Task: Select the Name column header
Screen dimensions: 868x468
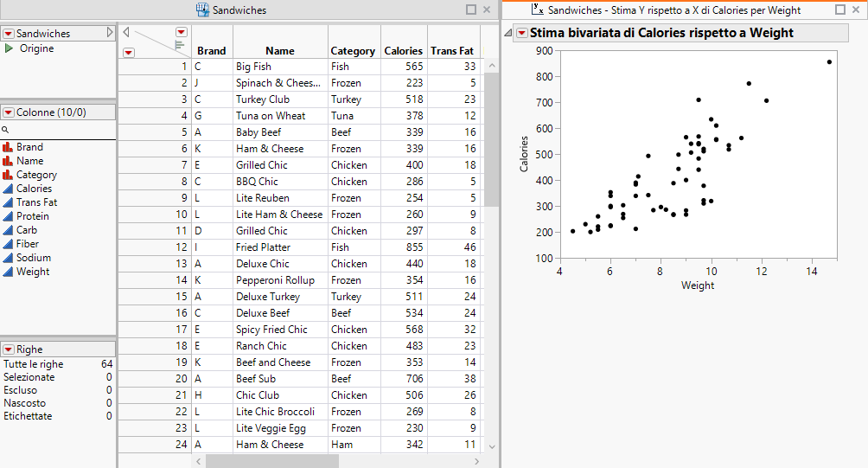Action: click(x=280, y=51)
